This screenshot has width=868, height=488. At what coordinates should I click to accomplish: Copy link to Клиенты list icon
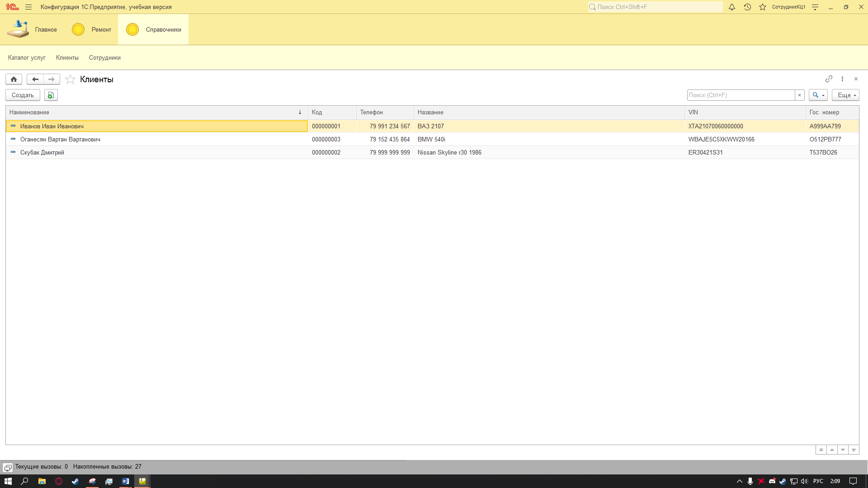(829, 79)
